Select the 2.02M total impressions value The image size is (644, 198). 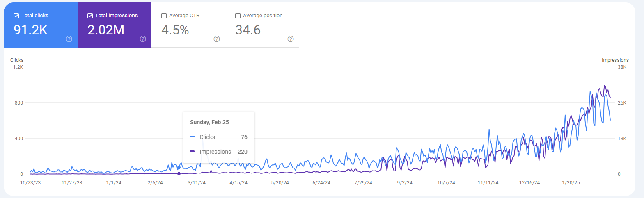[x=106, y=30]
